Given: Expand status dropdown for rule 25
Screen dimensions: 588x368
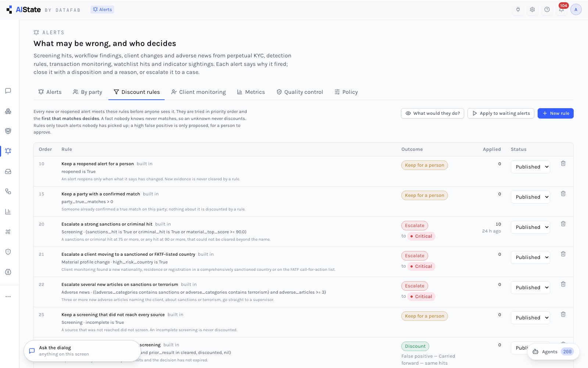Looking at the screenshot, I should click(x=530, y=318).
